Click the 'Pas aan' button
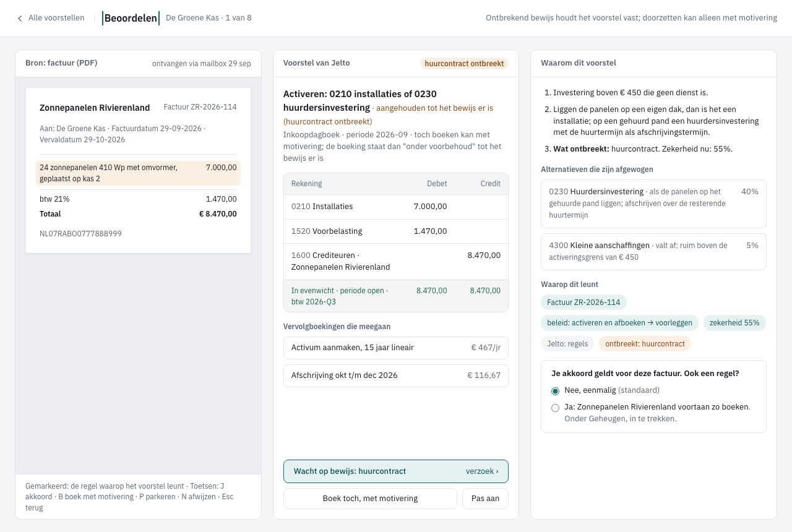Image resolution: width=792 pixels, height=532 pixels. [x=485, y=499]
